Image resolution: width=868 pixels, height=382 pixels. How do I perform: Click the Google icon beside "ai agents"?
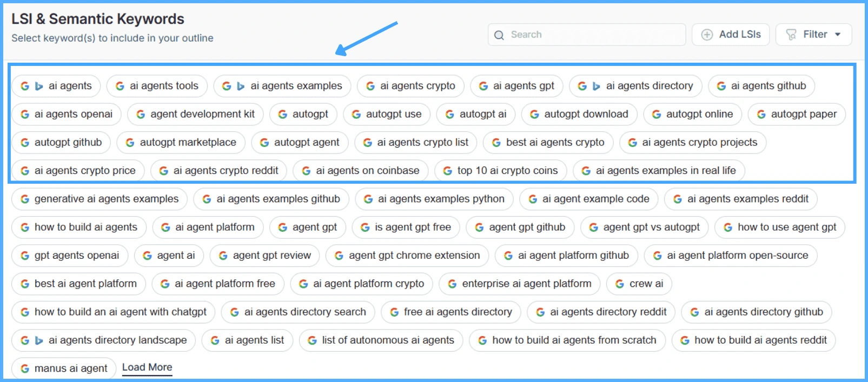(x=24, y=86)
